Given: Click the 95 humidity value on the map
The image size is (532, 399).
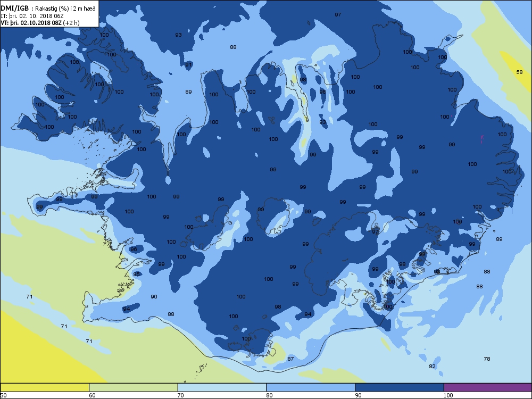Looking at the screenshot, I should [136, 274].
